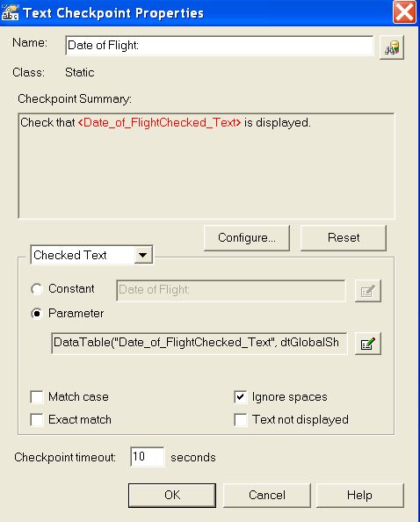Image resolution: width=420 pixels, height=522 pixels.
Task: Open Help for this dialog
Action: click(359, 495)
